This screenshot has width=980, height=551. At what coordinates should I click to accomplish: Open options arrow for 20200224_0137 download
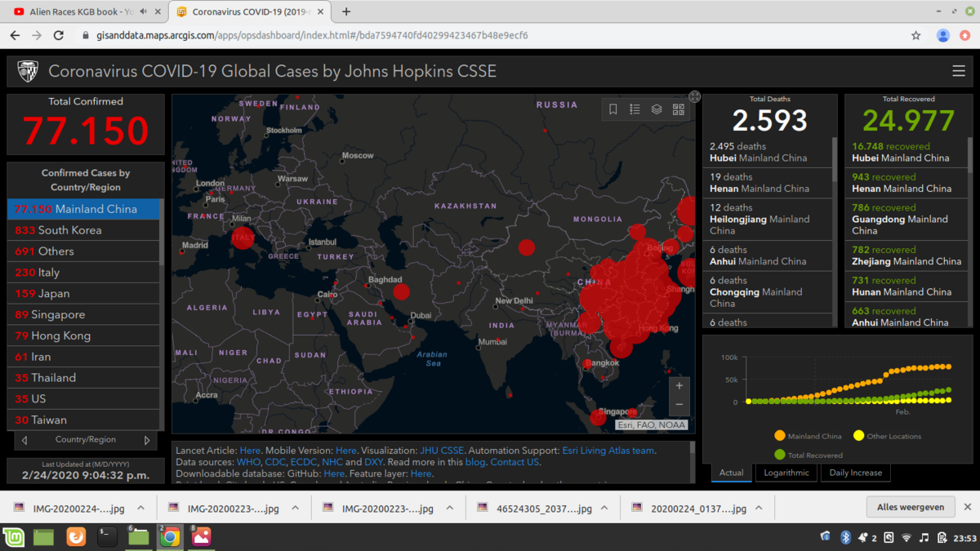pyautogui.click(x=759, y=508)
